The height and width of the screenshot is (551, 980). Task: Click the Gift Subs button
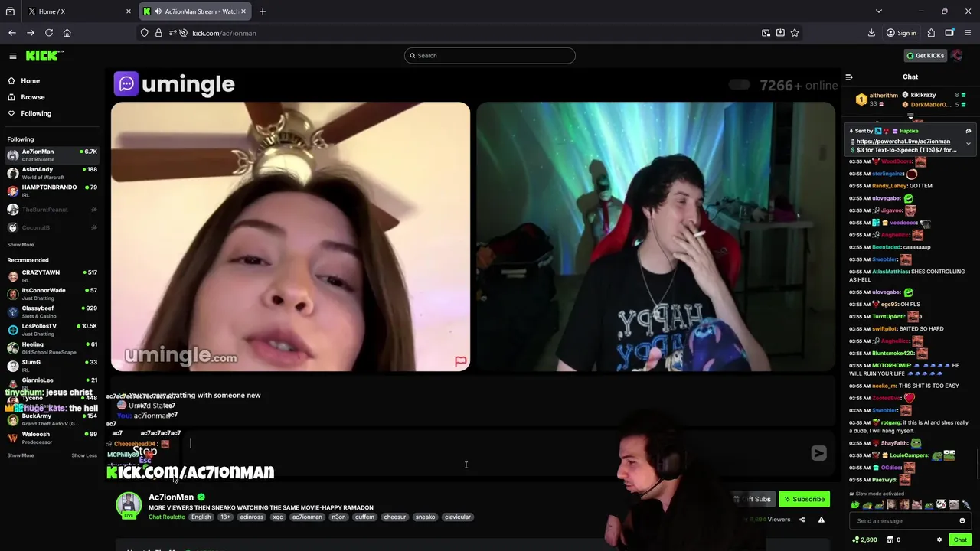[752, 499]
